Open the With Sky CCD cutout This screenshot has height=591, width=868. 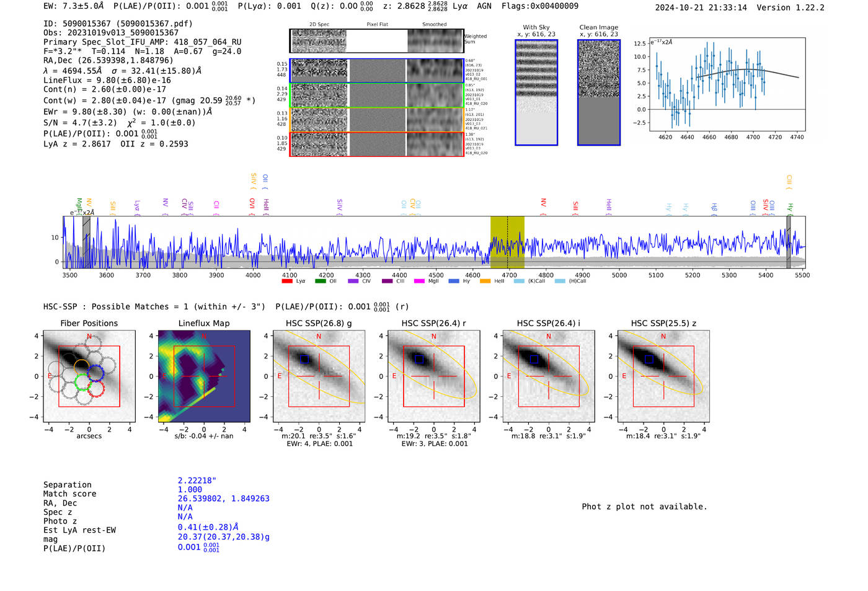tap(536, 92)
